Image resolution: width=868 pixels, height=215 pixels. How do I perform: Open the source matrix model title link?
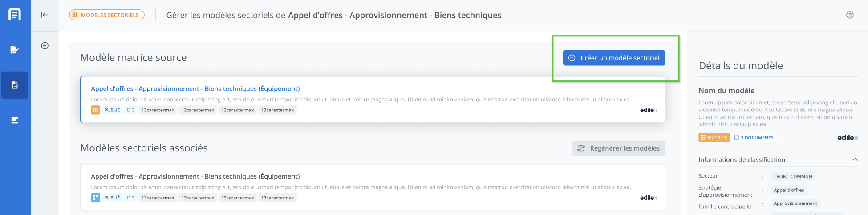click(x=195, y=89)
